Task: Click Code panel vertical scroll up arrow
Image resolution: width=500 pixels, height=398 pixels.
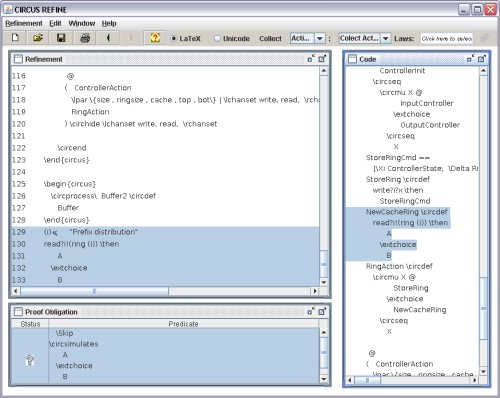Action: tap(483, 71)
